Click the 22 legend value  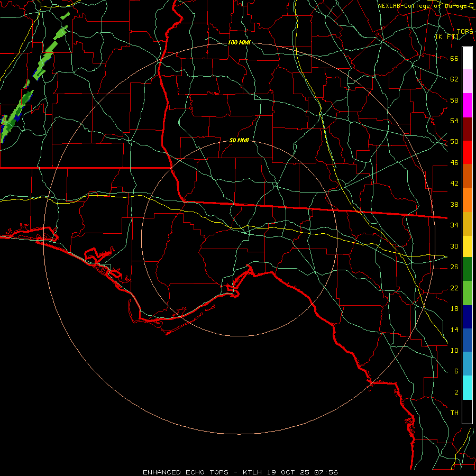(454, 288)
